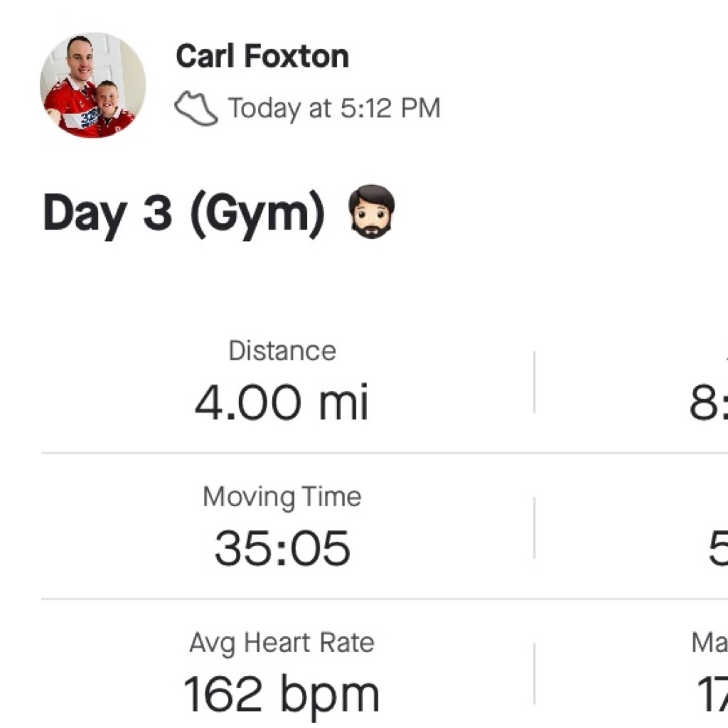Select the cut-off Max heart rate label
Viewport: 728px width, 728px height.
click(710, 643)
